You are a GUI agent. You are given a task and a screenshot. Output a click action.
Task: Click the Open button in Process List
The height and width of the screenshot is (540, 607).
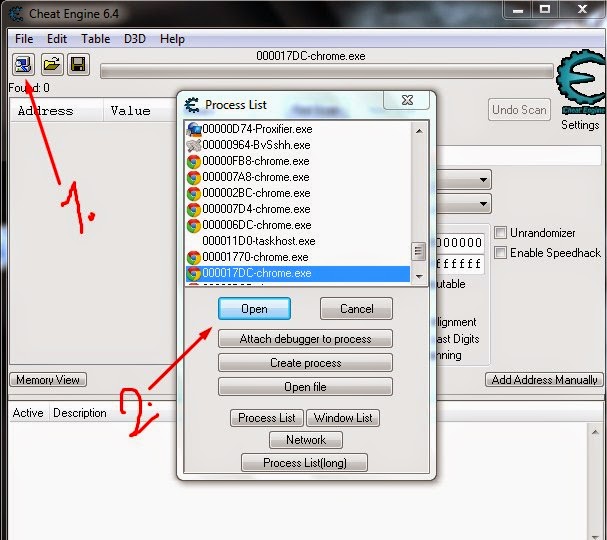[254, 309]
